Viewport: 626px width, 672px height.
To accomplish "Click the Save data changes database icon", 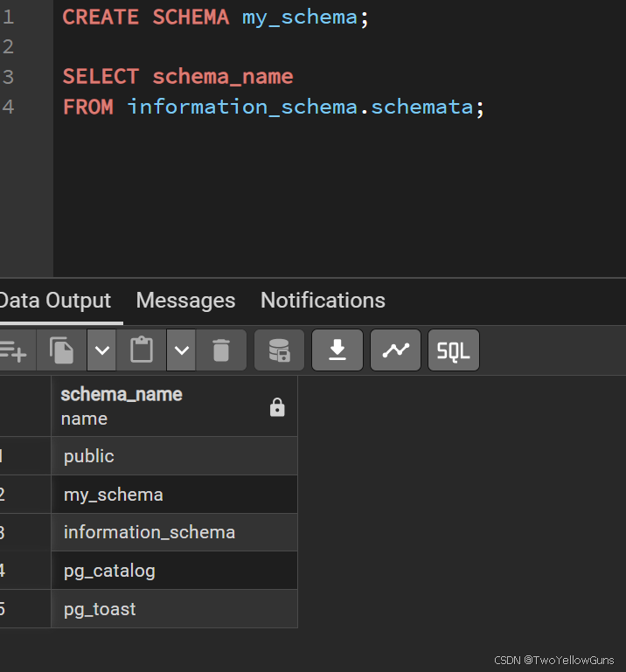I will click(279, 350).
